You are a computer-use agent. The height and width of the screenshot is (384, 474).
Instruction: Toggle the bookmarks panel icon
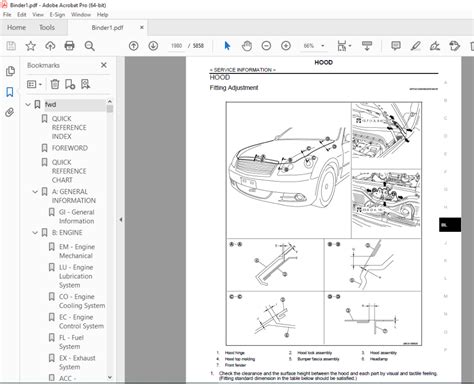[x=10, y=92]
